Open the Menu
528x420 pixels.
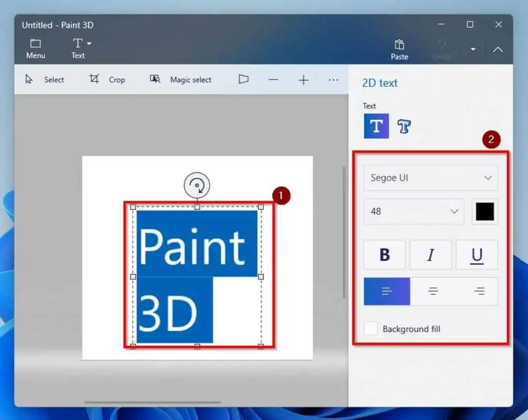(35, 49)
